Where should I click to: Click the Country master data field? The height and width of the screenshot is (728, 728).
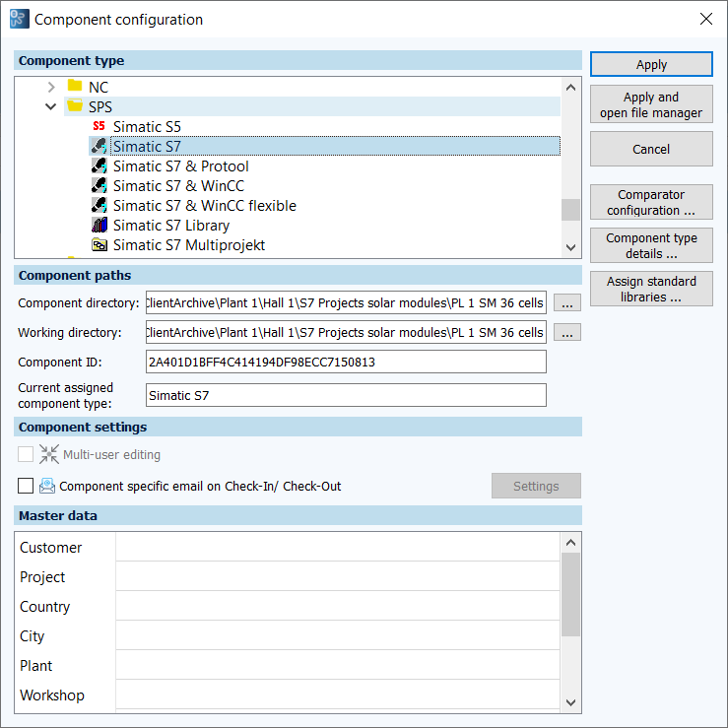coord(338,606)
